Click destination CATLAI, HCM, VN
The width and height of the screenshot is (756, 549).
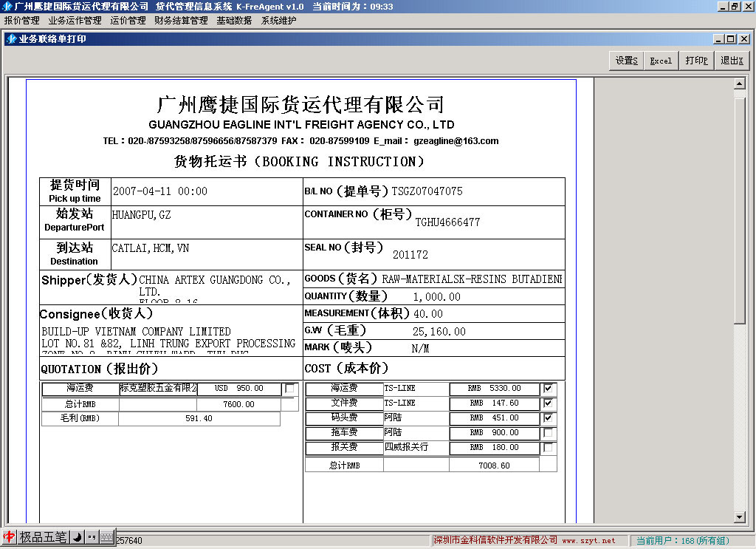(x=151, y=248)
